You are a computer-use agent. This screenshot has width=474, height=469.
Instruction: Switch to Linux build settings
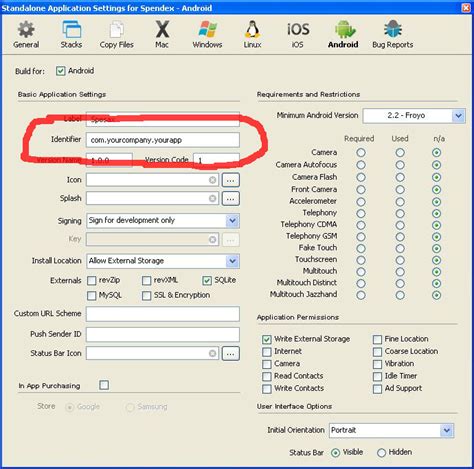coord(252,35)
